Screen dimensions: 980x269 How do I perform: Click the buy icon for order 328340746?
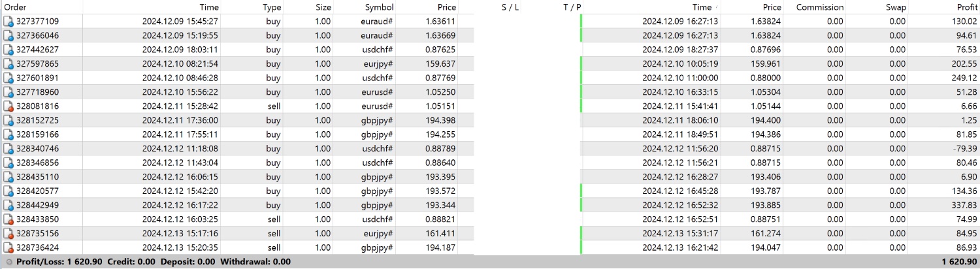(x=8, y=149)
